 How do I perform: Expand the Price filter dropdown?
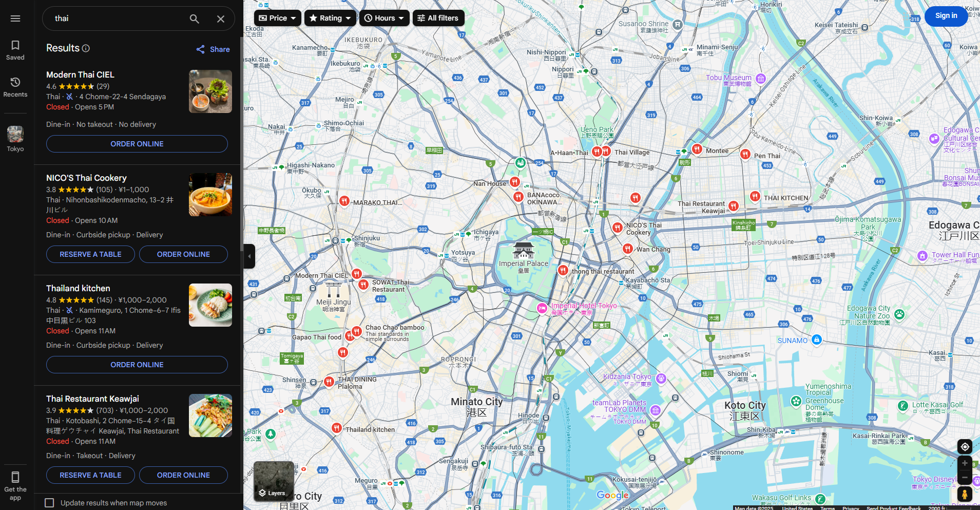pos(277,18)
